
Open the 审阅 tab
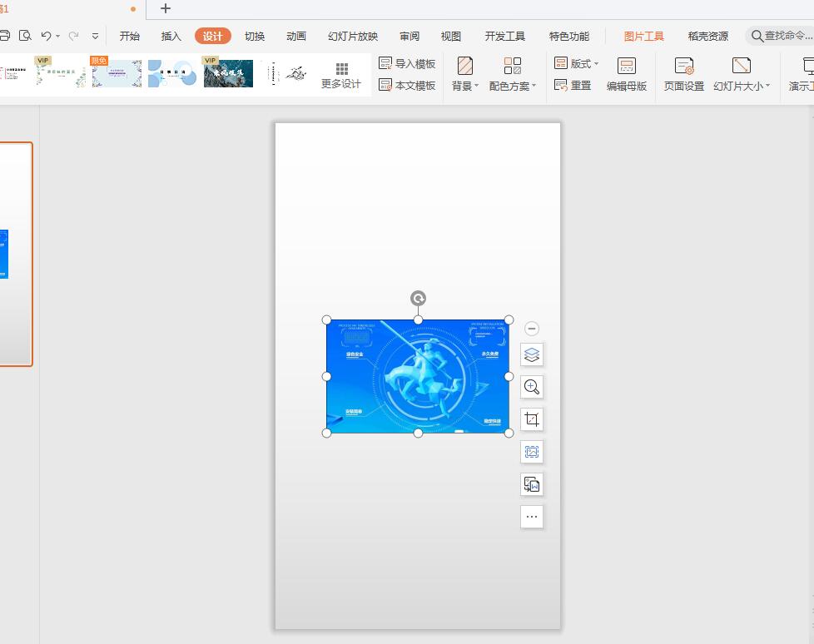(409, 37)
